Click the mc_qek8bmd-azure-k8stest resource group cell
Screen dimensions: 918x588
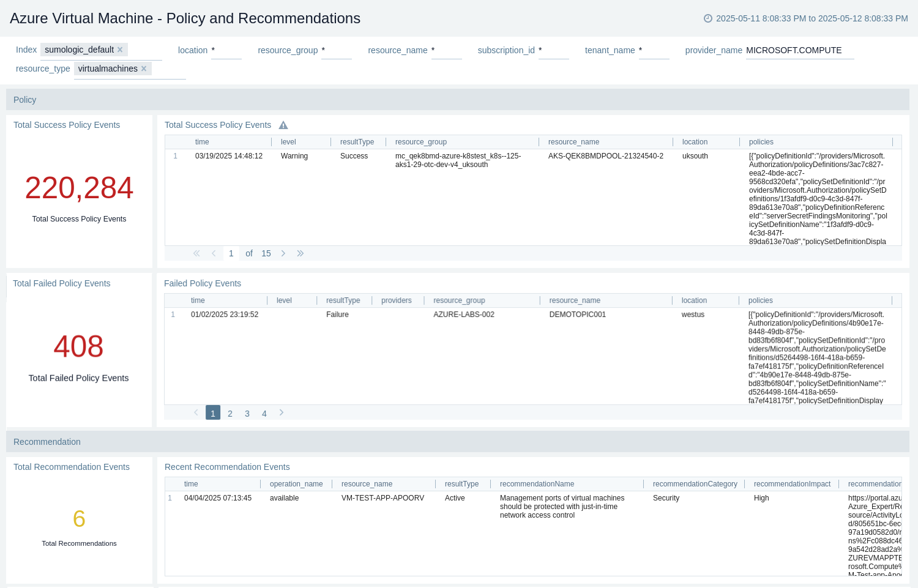pos(458,160)
